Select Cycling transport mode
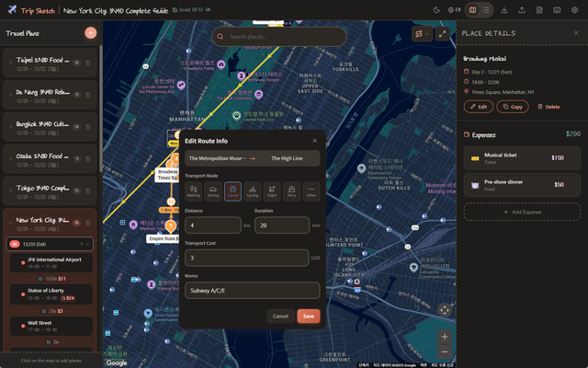588x368 pixels. tap(253, 190)
